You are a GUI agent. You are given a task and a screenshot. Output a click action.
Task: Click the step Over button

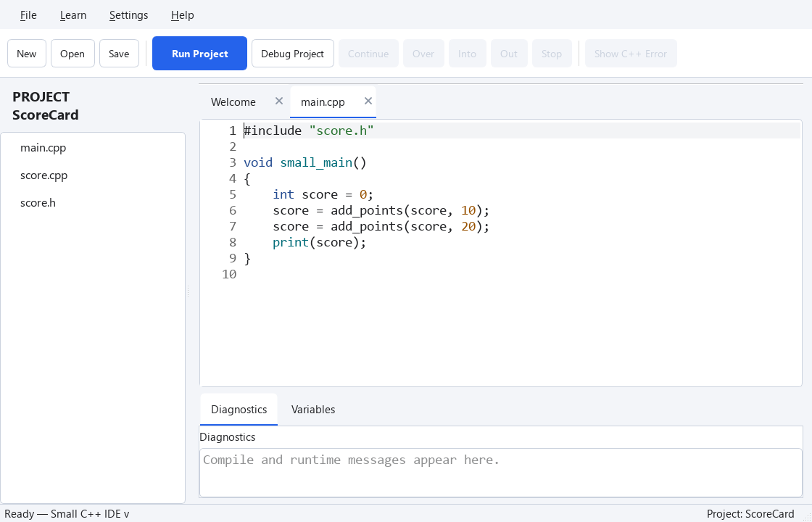(x=423, y=54)
